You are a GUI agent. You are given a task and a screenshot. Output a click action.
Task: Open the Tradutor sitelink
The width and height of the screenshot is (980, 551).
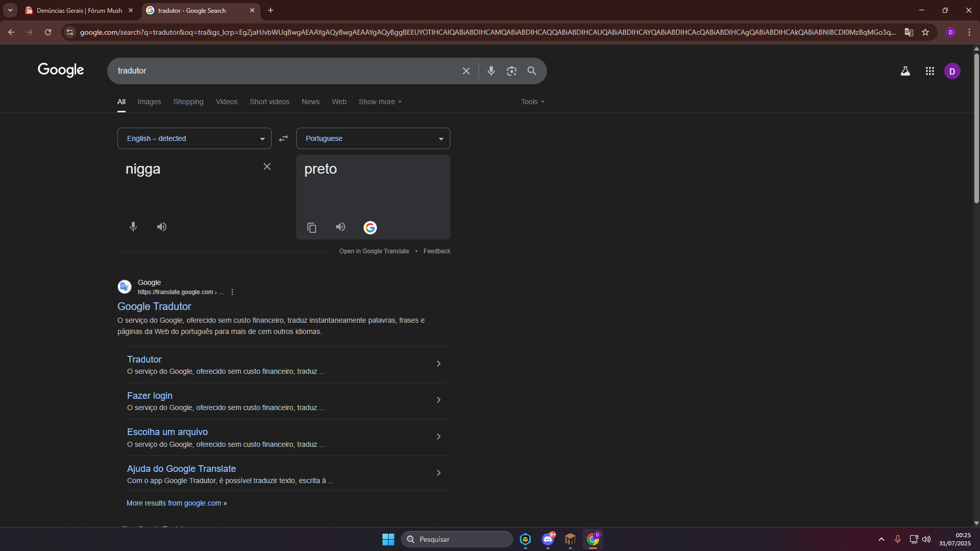click(144, 360)
